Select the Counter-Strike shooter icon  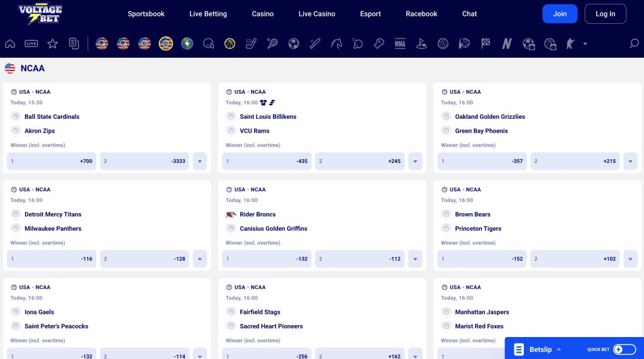(570, 43)
